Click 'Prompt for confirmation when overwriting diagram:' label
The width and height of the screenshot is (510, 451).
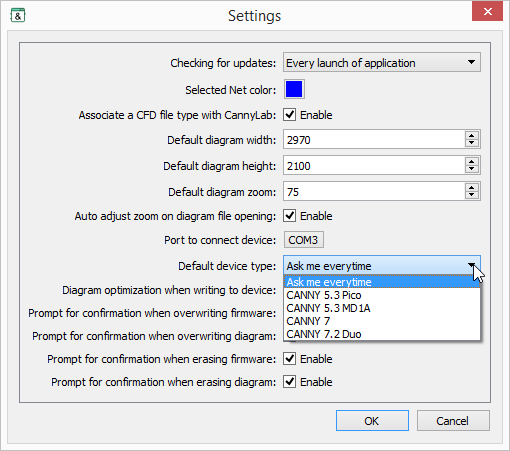(x=154, y=336)
